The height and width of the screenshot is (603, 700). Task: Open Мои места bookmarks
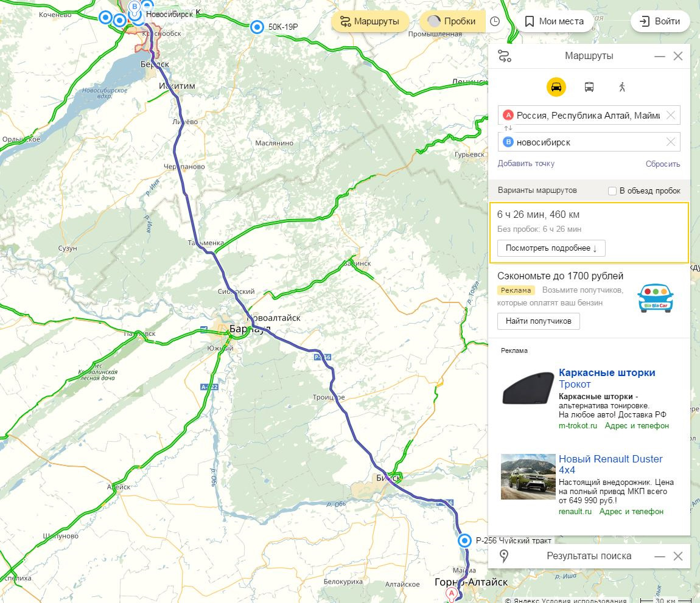click(x=554, y=21)
